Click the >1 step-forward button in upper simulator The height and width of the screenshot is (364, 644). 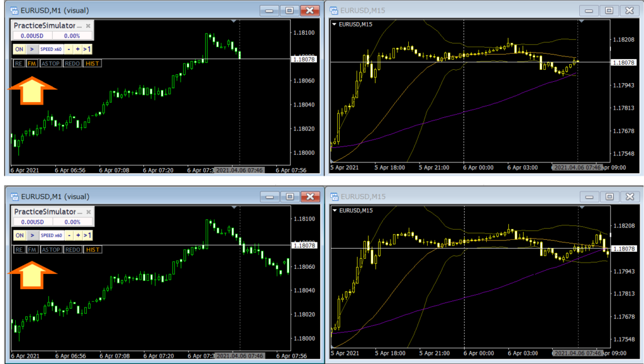[87, 49]
